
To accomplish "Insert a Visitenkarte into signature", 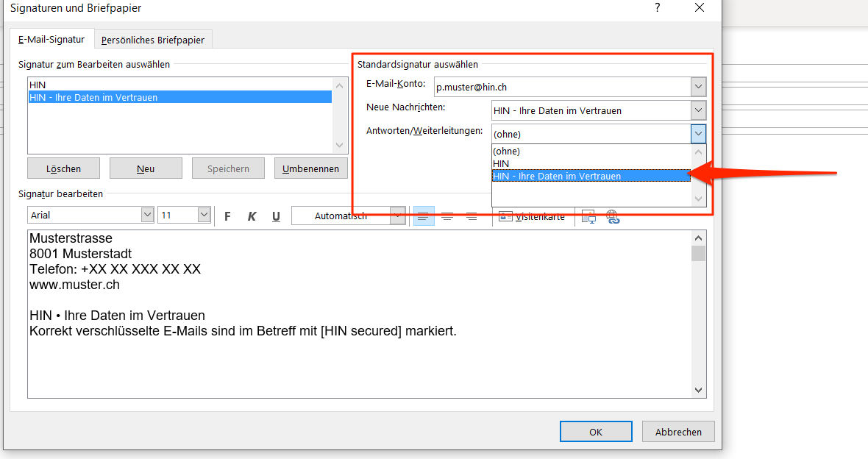I will pyautogui.click(x=532, y=216).
